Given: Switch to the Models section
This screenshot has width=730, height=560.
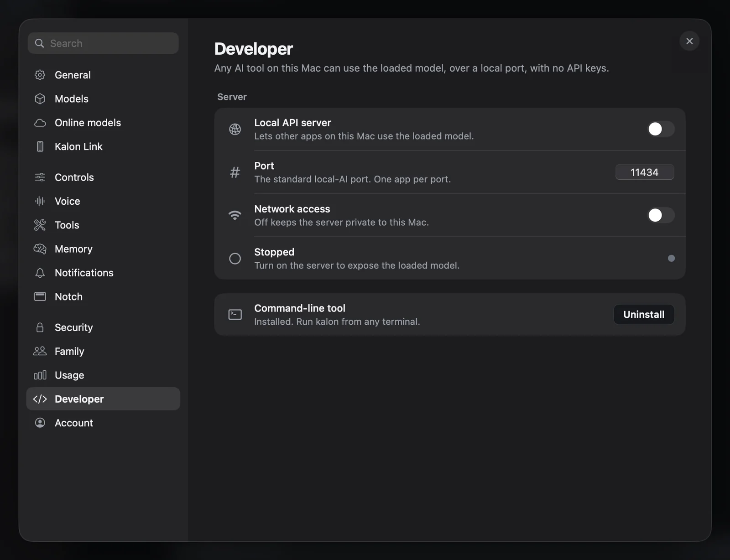Looking at the screenshot, I should (x=103, y=99).
